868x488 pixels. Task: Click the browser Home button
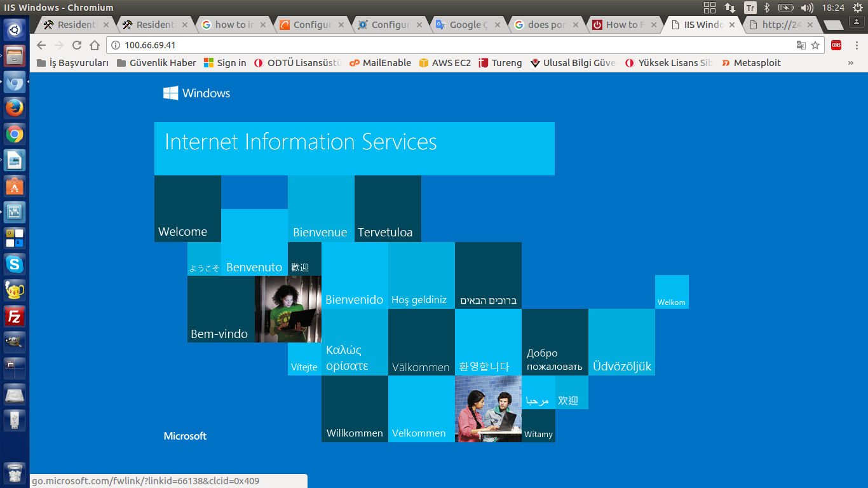click(x=95, y=45)
